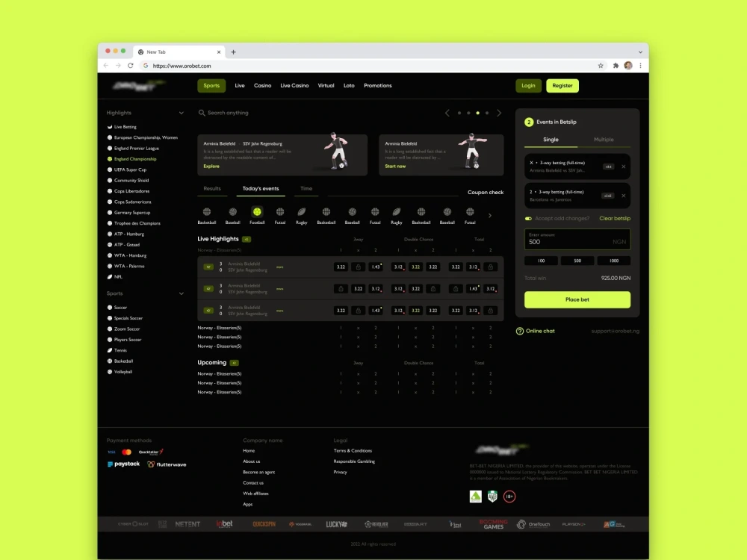Click the Enter amount stake field
The width and height of the screenshot is (747, 560).
[x=577, y=239]
